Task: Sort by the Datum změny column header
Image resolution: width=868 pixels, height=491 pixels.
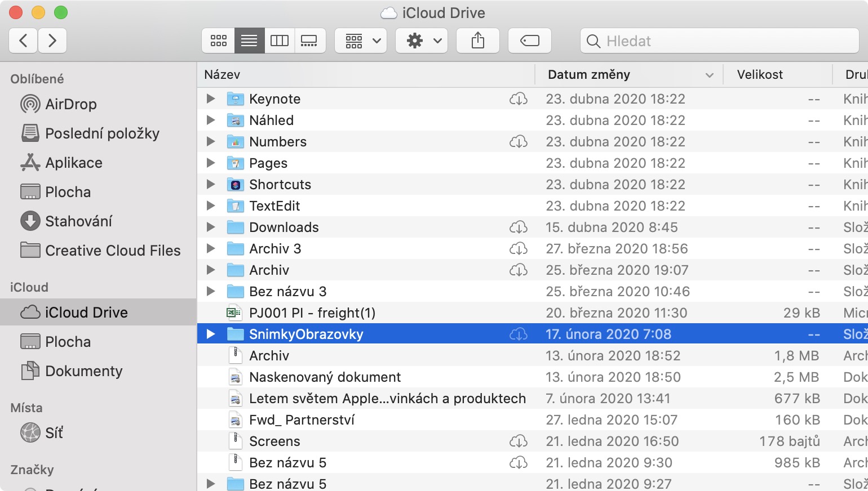Action: click(629, 74)
